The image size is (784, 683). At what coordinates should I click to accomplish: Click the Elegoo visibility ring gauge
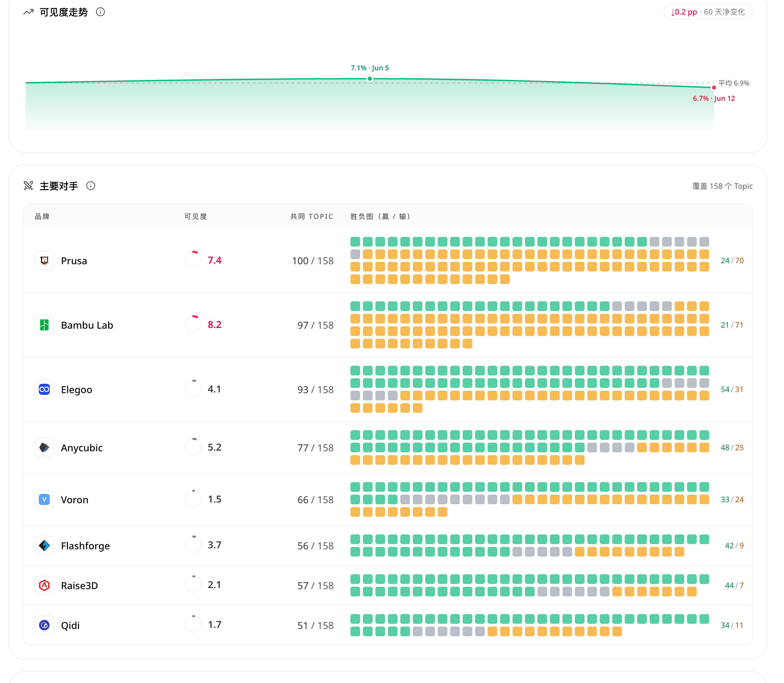(x=193, y=389)
